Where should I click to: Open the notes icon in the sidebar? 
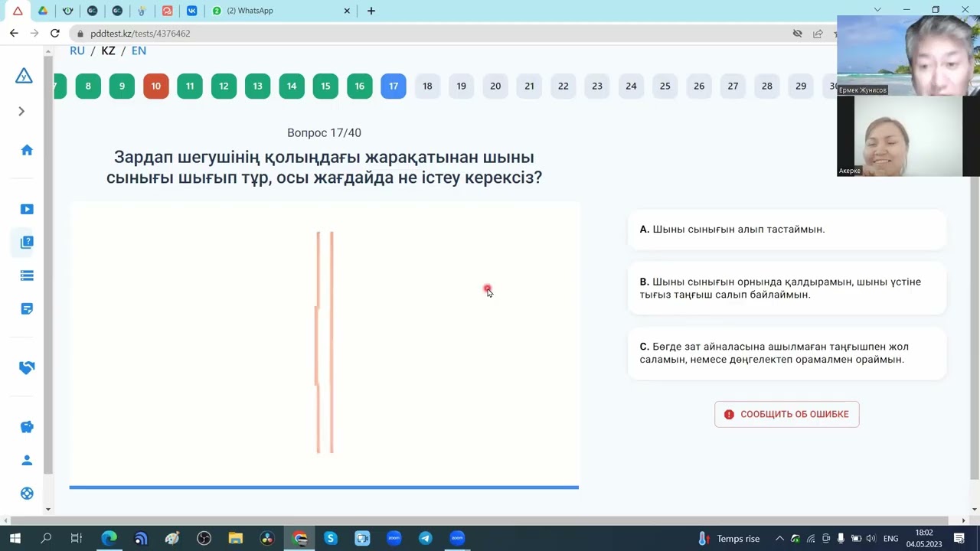click(27, 308)
